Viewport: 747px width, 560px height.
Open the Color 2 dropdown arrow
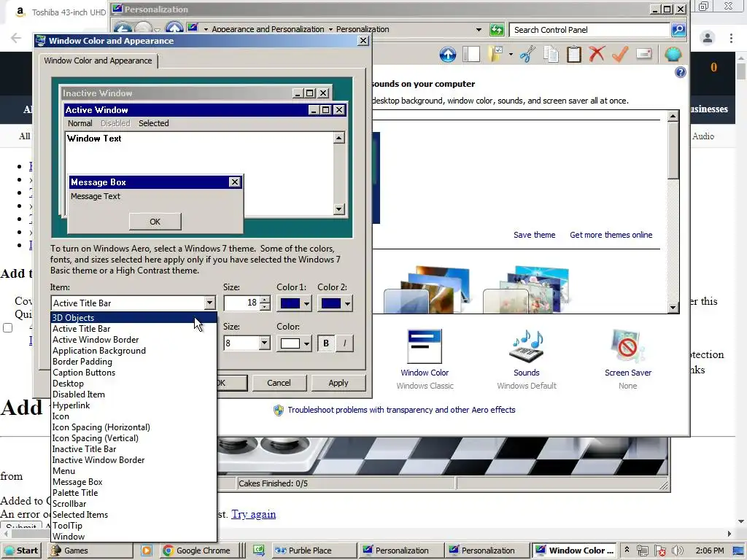click(x=347, y=303)
